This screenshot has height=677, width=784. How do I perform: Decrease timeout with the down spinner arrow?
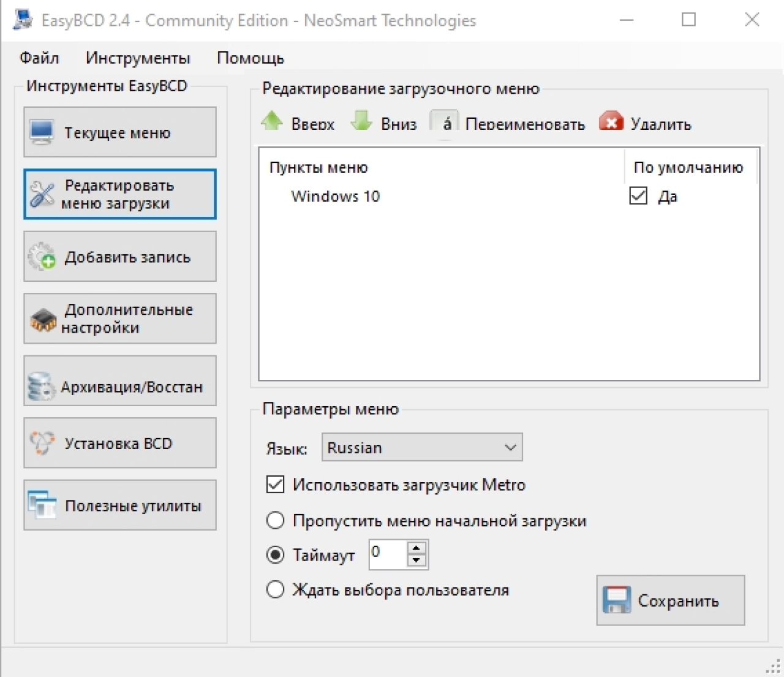pyautogui.click(x=417, y=560)
